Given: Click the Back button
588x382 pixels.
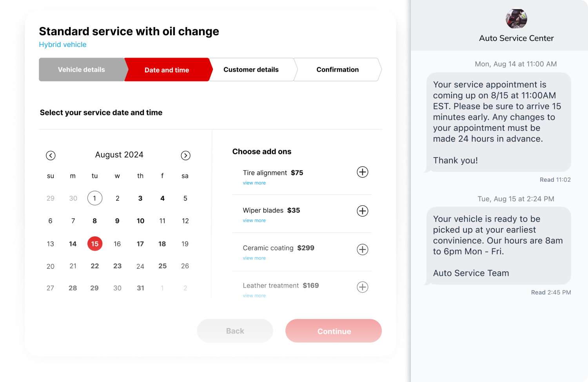Looking at the screenshot, I should (x=235, y=331).
